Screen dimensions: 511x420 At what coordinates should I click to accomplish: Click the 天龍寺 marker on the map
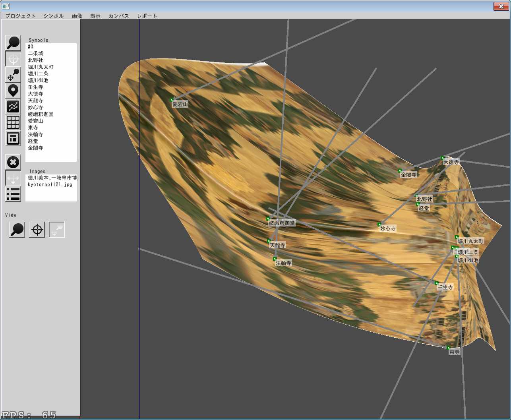click(x=269, y=241)
